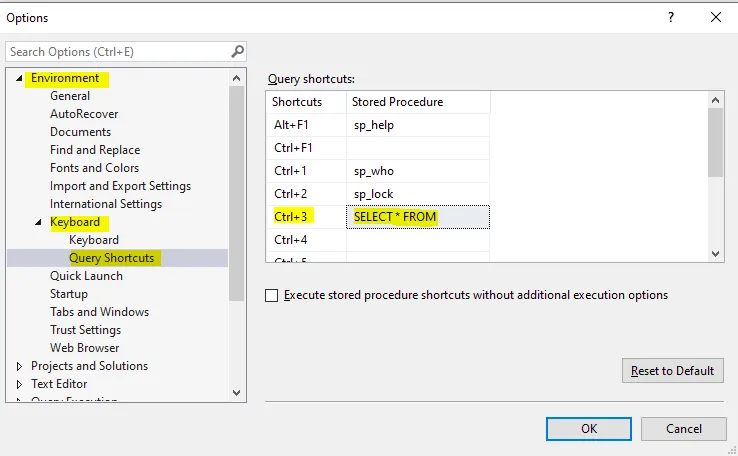Viewport: 738px width, 456px height.
Task: Open International Settings page
Action: click(106, 204)
